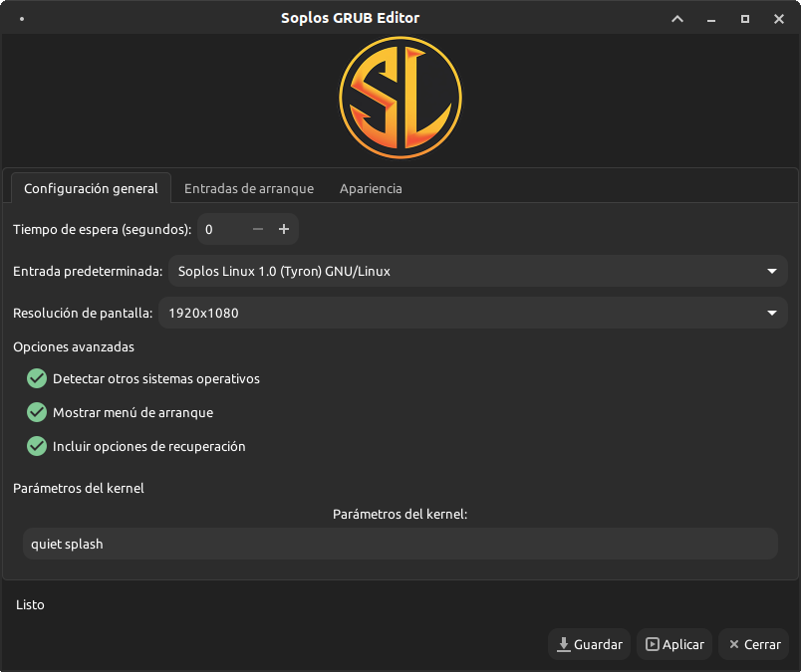Decrease wait time with minus button
The image size is (801, 672).
pos(258,229)
